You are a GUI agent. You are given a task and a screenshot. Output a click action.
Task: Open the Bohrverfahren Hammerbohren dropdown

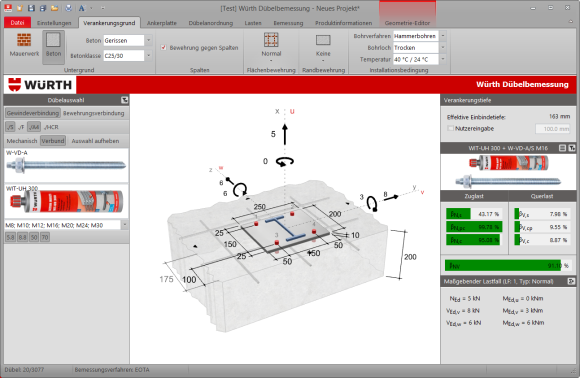[x=443, y=36]
